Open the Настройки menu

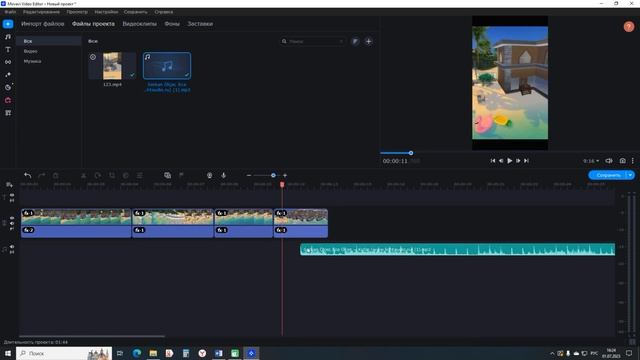(x=106, y=12)
